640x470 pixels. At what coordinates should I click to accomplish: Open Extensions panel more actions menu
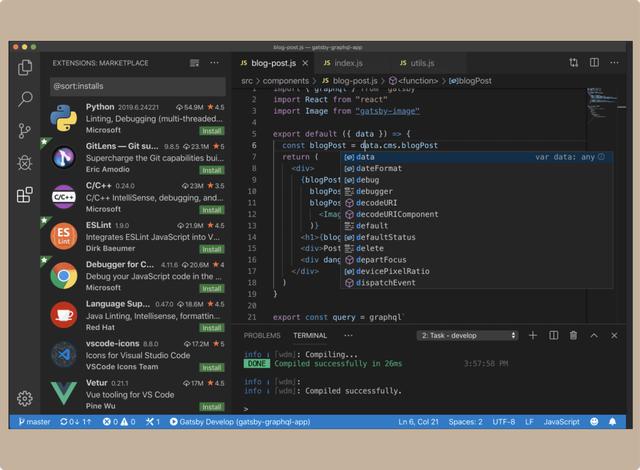point(214,63)
